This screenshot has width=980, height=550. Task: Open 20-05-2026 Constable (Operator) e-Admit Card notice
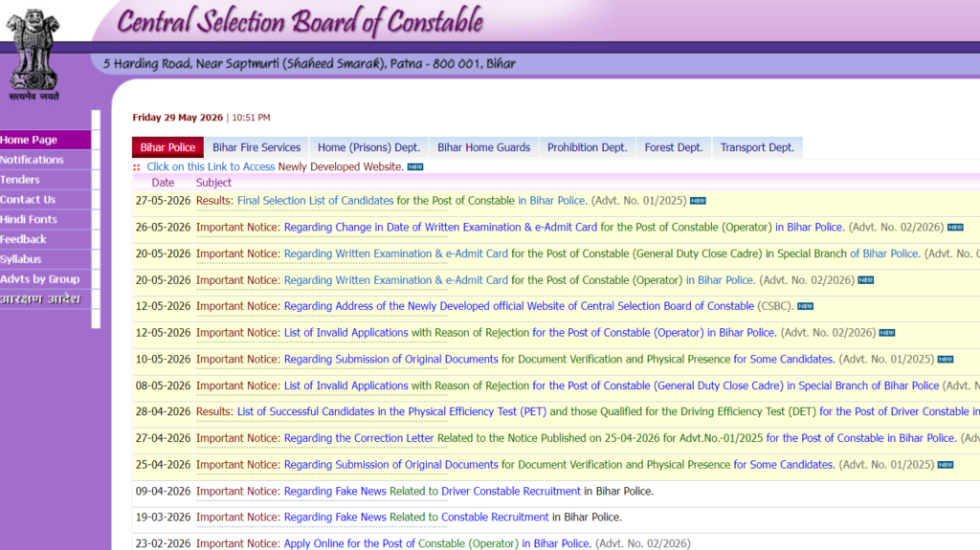(520, 280)
